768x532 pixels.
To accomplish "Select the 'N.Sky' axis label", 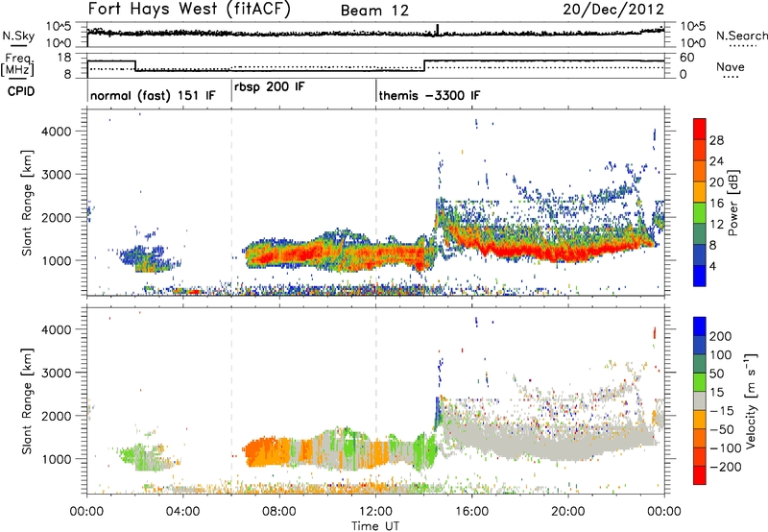I will click(x=18, y=36).
